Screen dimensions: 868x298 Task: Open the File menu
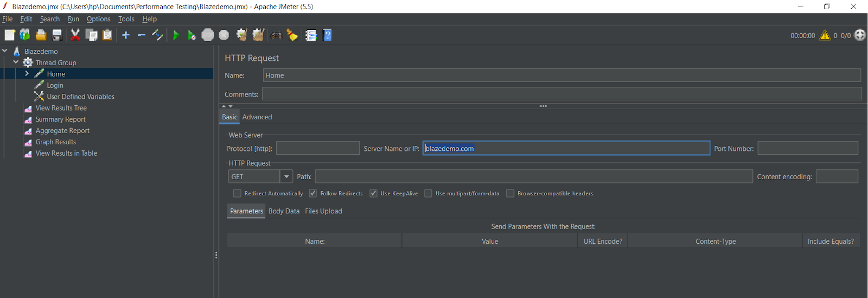tap(8, 19)
